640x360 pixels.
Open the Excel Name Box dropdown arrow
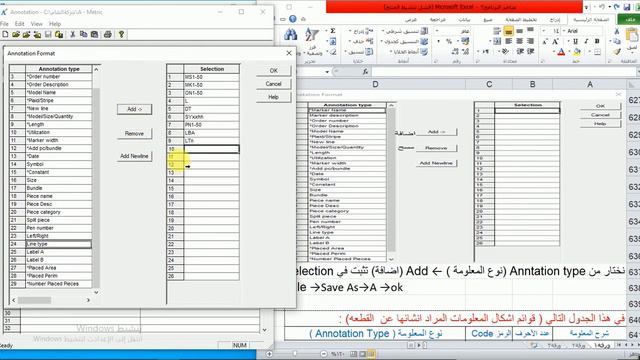point(327,72)
